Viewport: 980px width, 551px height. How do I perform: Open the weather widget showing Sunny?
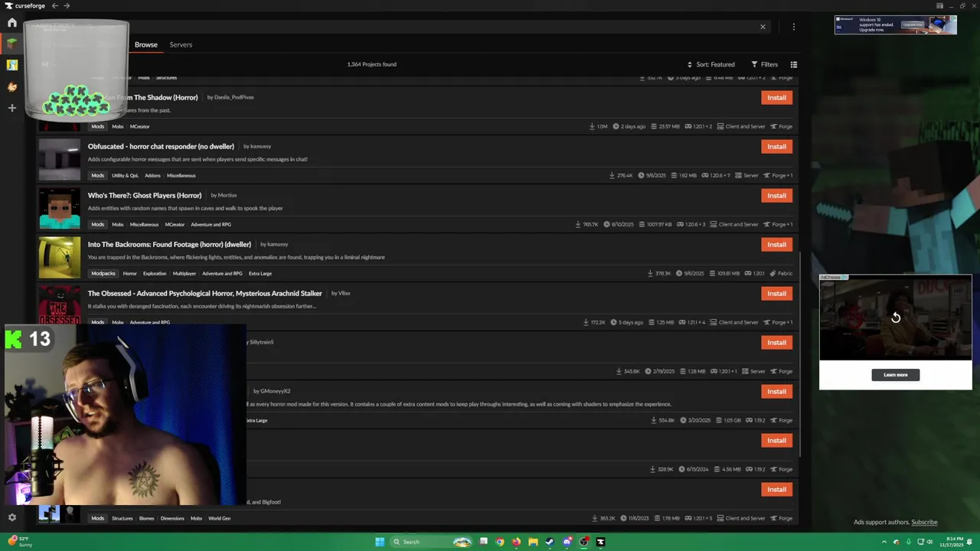tap(21, 542)
